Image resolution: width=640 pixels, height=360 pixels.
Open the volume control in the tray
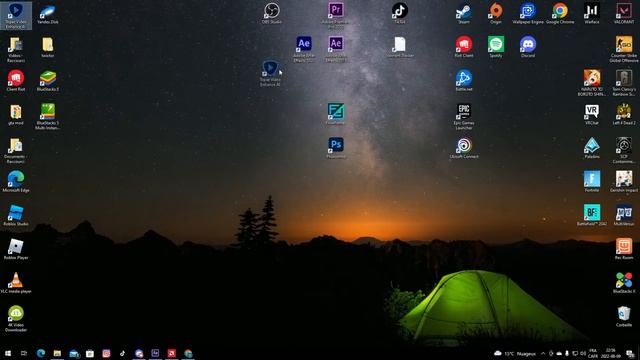click(x=583, y=353)
